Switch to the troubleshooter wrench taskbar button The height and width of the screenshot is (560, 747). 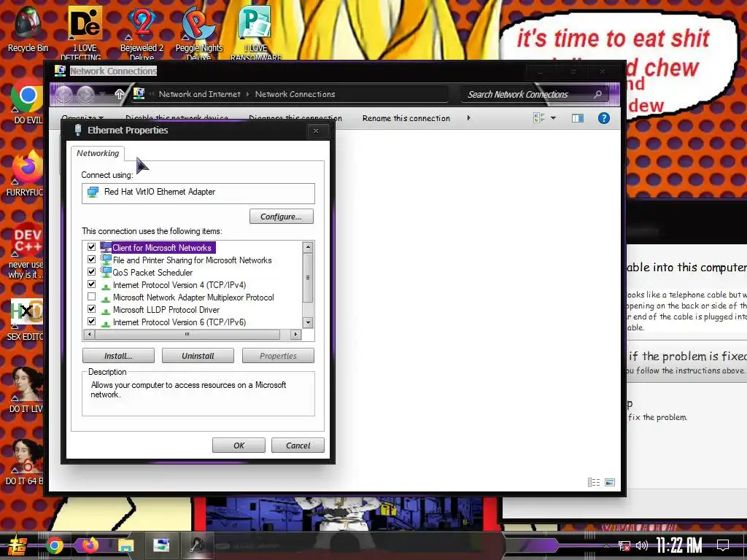pyautogui.click(x=197, y=545)
